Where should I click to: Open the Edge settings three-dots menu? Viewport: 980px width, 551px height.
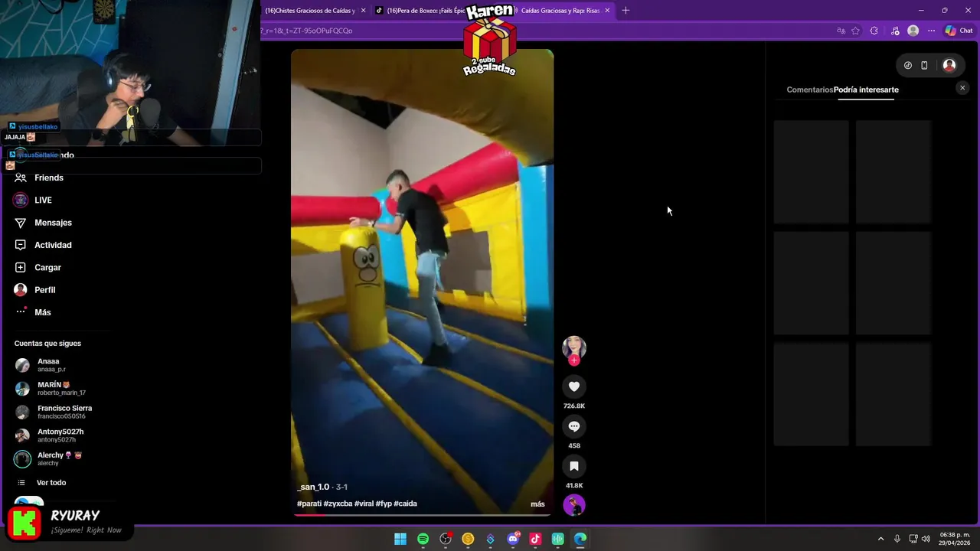[931, 31]
